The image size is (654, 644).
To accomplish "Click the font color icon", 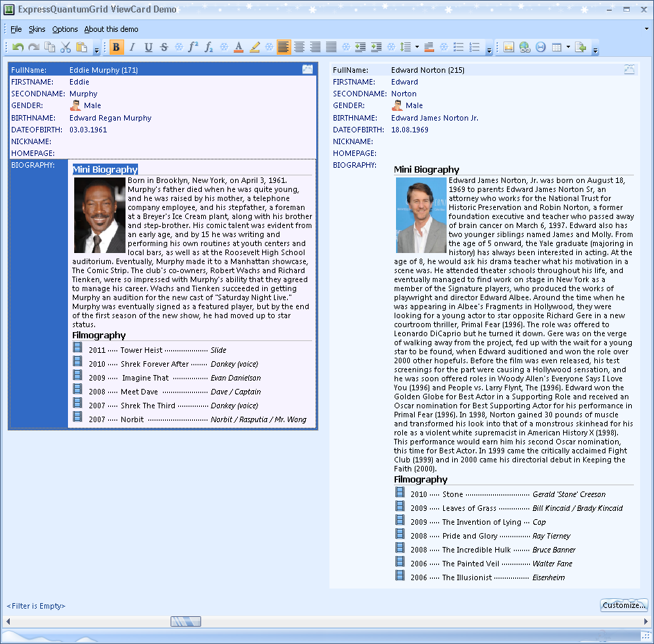I will click(239, 47).
